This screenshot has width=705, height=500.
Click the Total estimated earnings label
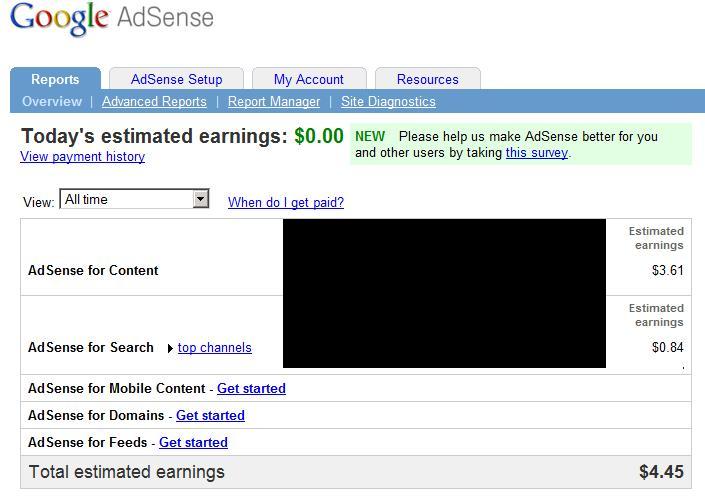point(126,472)
